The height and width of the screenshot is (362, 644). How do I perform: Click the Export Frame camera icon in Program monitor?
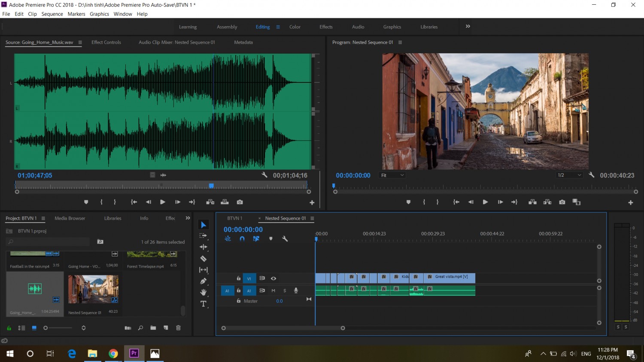tap(562, 202)
